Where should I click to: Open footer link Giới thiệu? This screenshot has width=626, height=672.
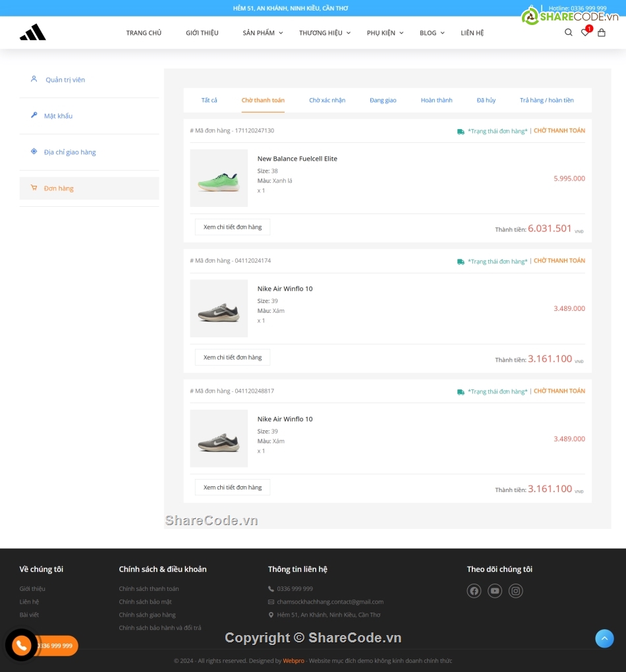(32, 589)
